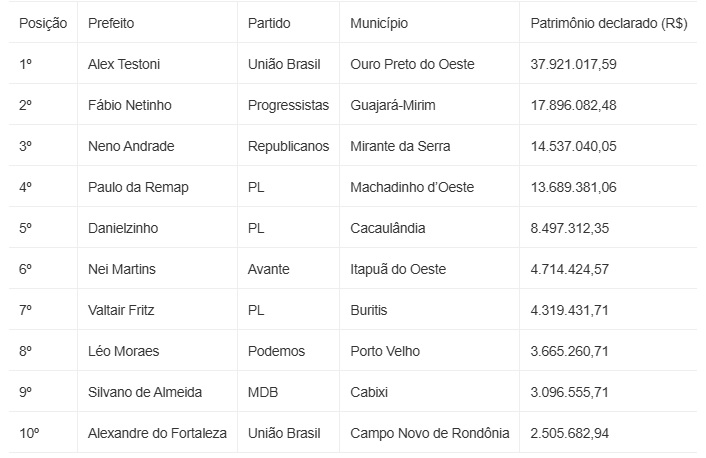Click the Campo Novo de Rondônia cell
Screen dimensions: 706x458
tap(430, 433)
